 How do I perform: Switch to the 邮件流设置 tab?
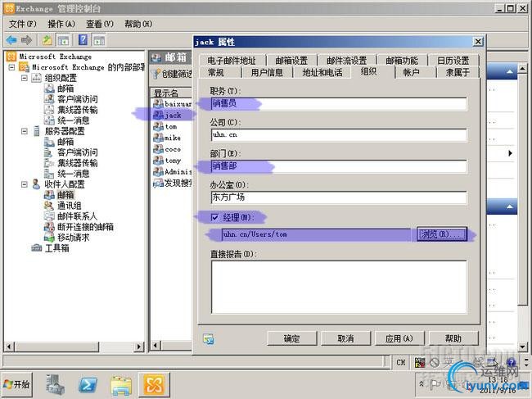pos(346,61)
